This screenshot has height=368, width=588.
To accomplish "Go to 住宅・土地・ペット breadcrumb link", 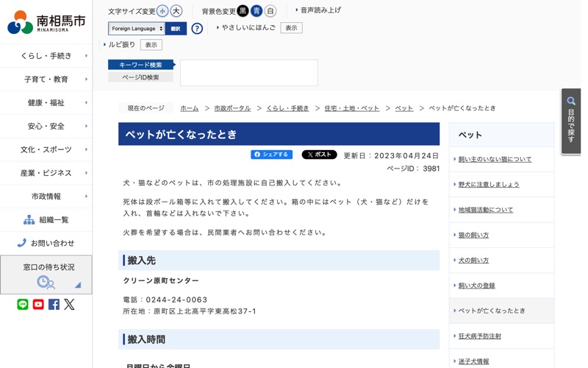I will coord(352,108).
